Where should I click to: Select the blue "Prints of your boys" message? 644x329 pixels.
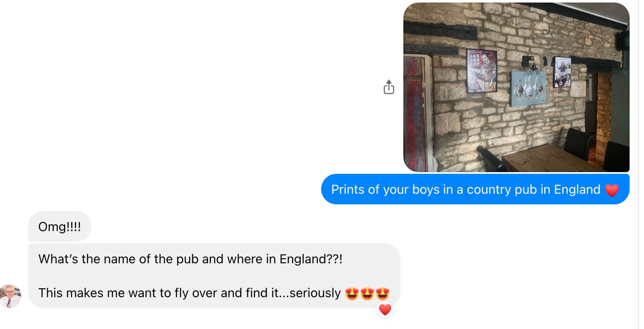pyautogui.click(x=475, y=189)
